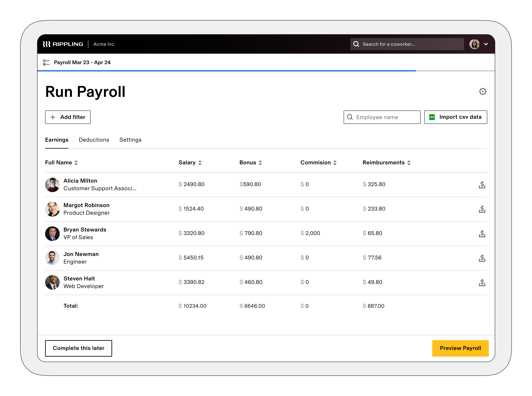
Task: Click the pay adjustment icon on Steven Halt's row
Action: pyautogui.click(x=482, y=283)
